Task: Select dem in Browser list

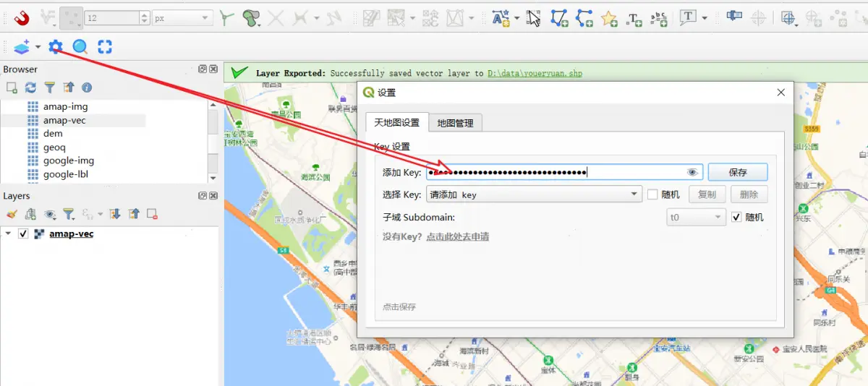Action: point(53,134)
